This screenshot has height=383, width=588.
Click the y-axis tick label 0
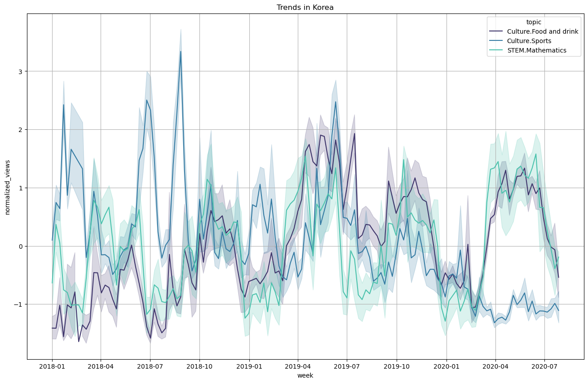pyautogui.click(x=22, y=246)
